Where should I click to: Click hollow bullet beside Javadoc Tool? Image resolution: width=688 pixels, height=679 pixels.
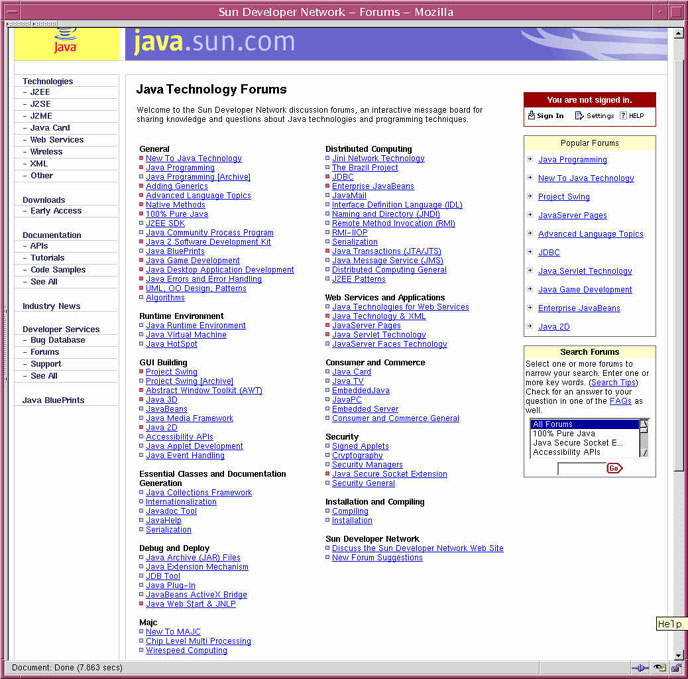141,510
